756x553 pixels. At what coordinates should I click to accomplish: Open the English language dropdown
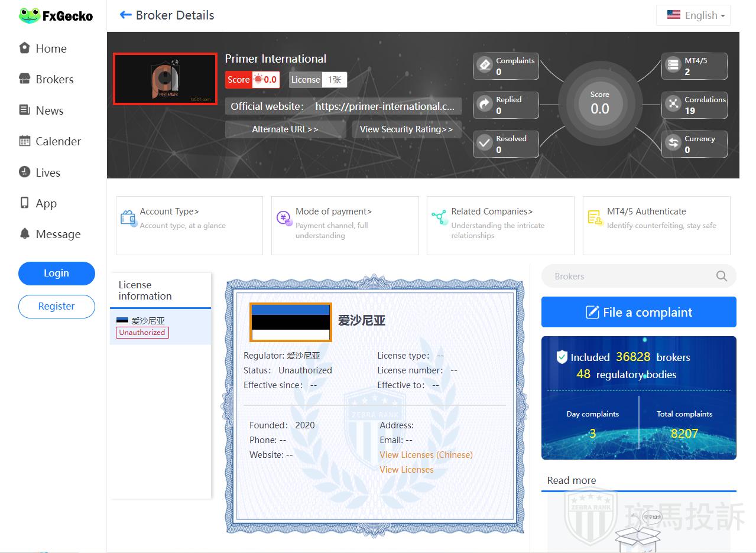pyautogui.click(x=693, y=15)
